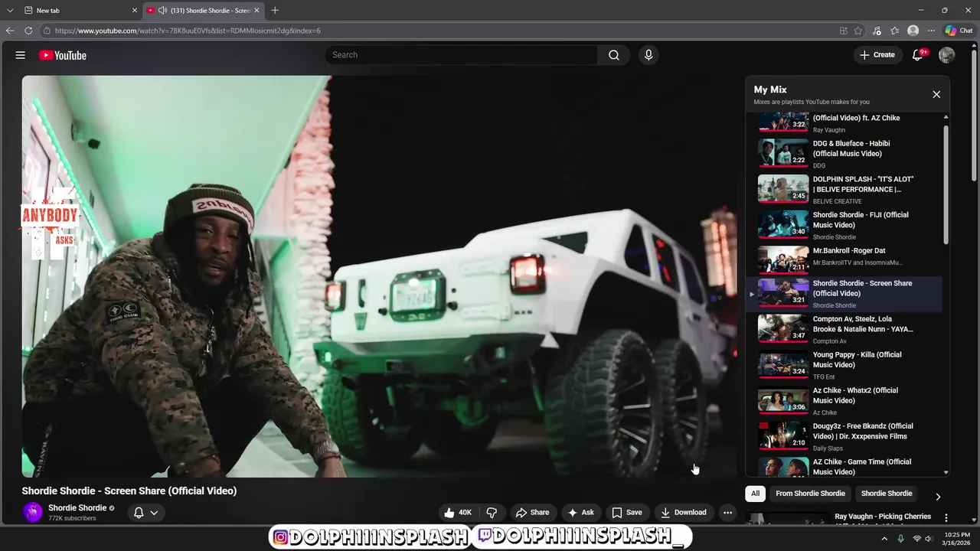
Task: Dislike the video with thumbs-down
Action: pyautogui.click(x=492, y=513)
